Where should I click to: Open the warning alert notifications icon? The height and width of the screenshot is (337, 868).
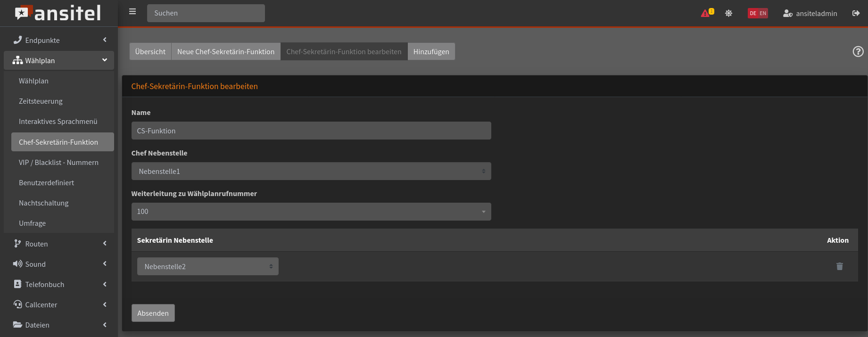coord(706,13)
